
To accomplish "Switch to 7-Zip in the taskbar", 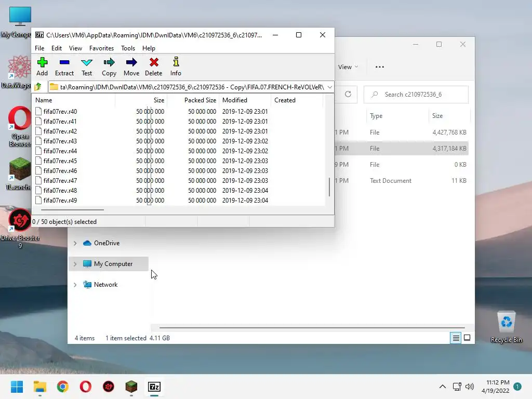I will pyautogui.click(x=154, y=387).
